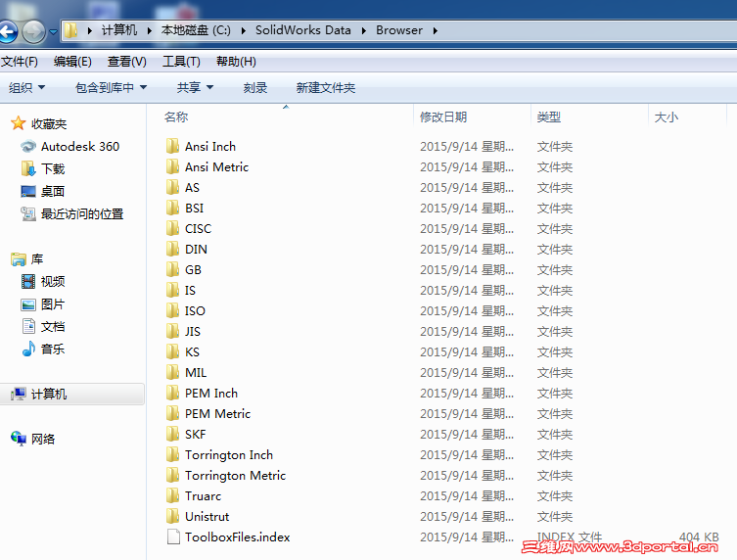Expand the arrow after SolidWorks Data
This screenshot has width=737, height=560.
[x=364, y=30]
